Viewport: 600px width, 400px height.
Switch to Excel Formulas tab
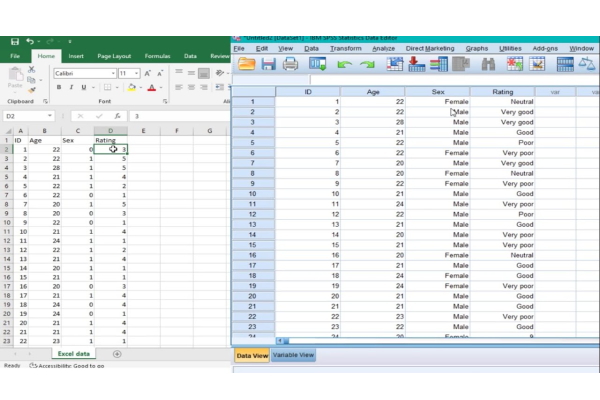coord(157,56)
